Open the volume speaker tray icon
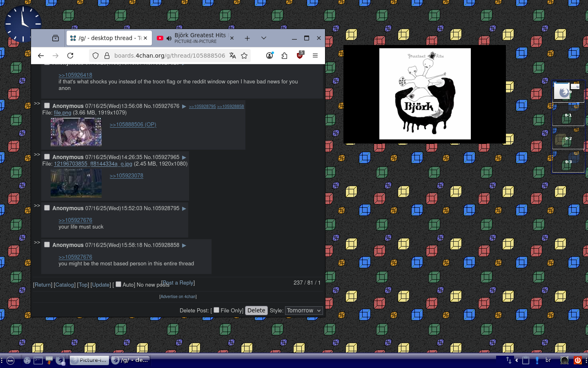This screenshot has width=588, height=368. pyautogui.click(x=564, y=360)
